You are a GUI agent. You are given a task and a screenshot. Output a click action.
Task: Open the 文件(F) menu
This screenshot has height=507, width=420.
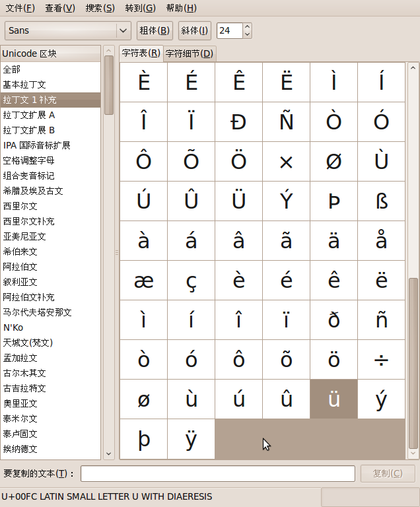[20, 8]
